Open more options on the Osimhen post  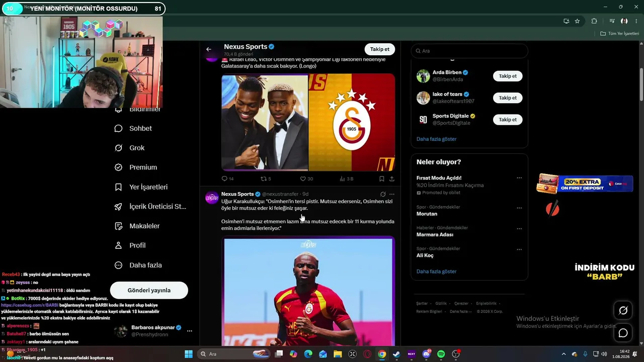click(392, 194)
